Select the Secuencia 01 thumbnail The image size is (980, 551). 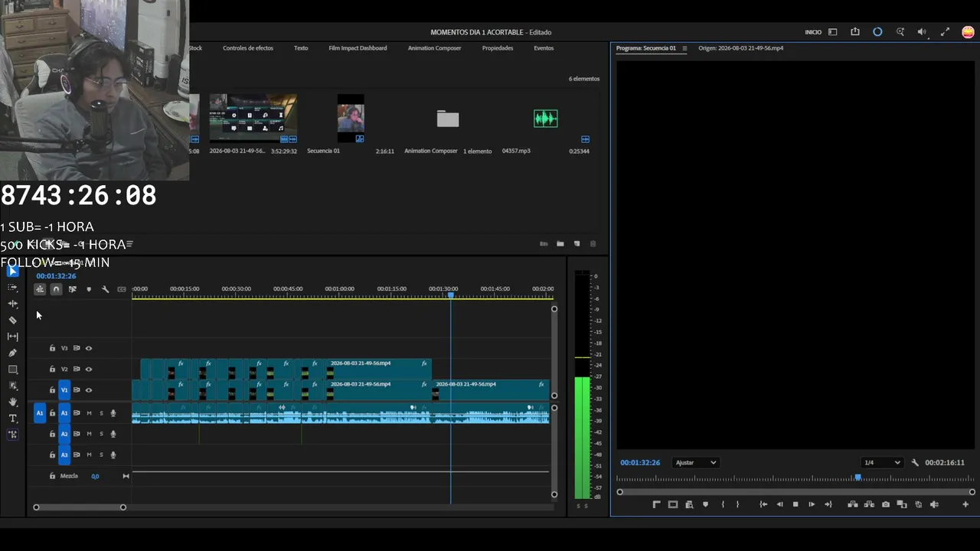pos(351,119)
